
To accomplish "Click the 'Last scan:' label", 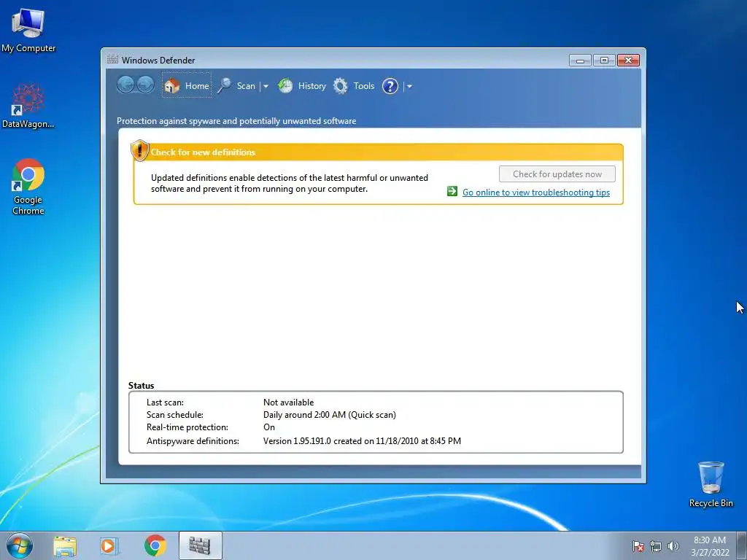I will 165,402.
